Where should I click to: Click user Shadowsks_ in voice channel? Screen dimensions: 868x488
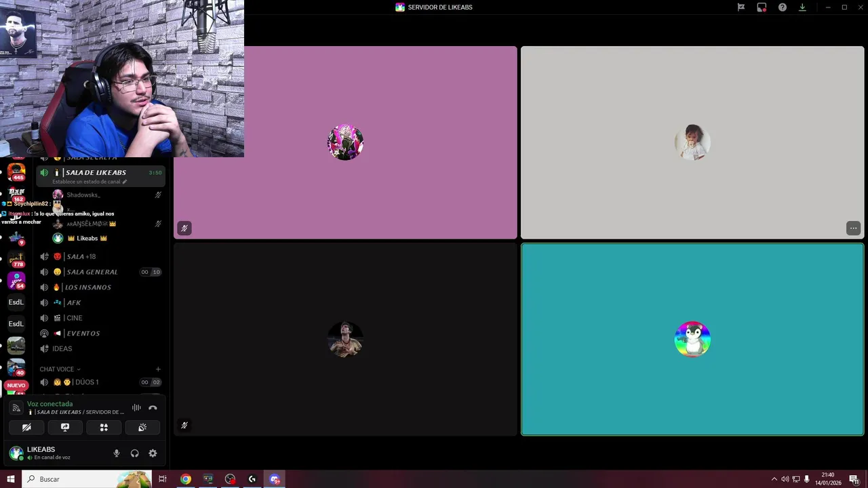click(x=107, y=195)
